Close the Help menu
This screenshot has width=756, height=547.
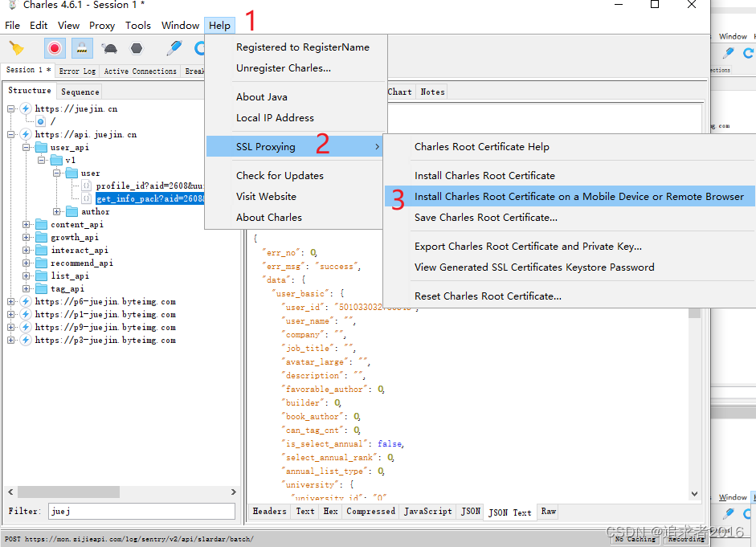coord(219,26)
